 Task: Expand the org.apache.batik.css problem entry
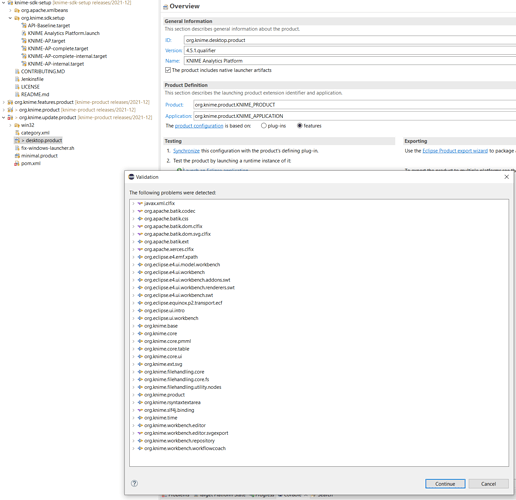point(133,219)
